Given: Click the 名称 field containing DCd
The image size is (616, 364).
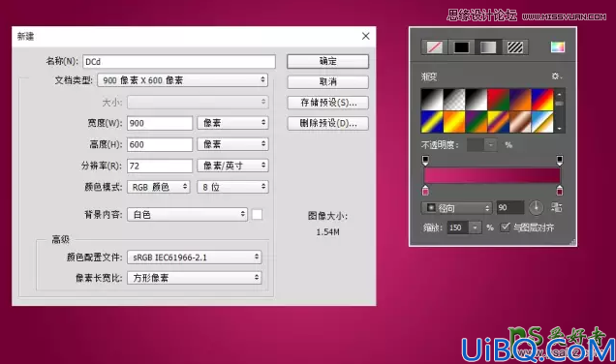Looking at the screenshot, I should pos(179,62).
